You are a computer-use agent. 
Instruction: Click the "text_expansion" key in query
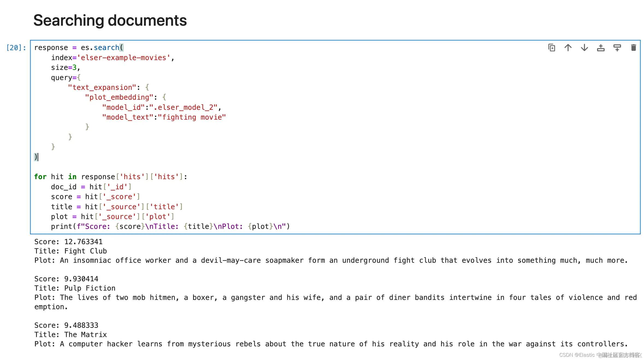tap(102, 87)
